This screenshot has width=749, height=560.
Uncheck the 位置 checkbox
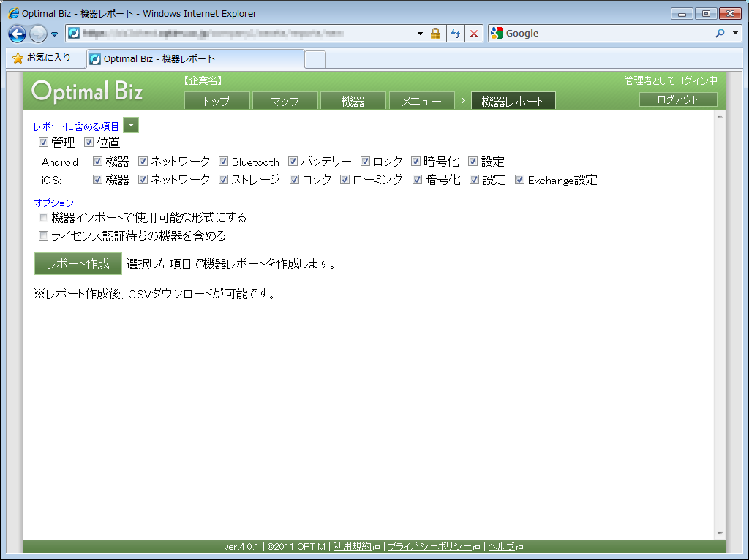(89, 143)
